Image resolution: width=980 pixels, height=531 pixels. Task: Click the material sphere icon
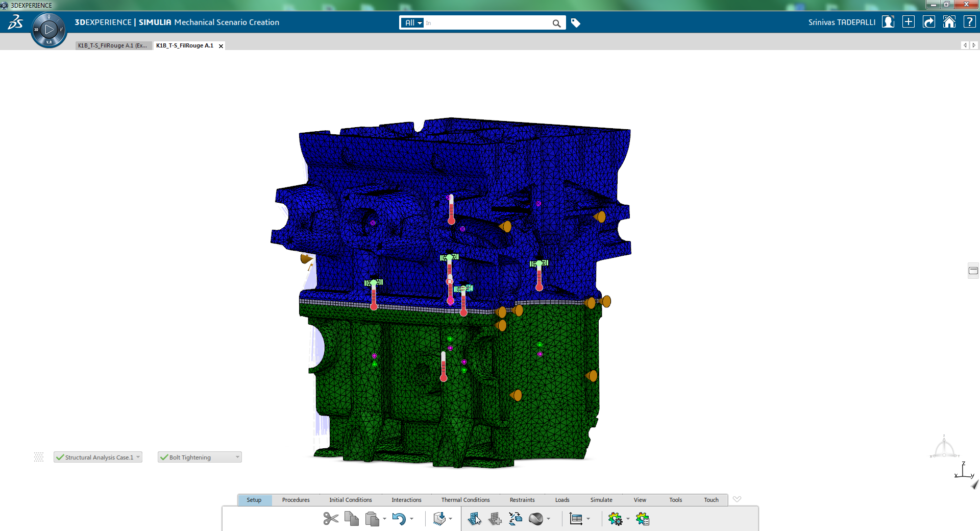pyautogui.click(x=535, y=519)
